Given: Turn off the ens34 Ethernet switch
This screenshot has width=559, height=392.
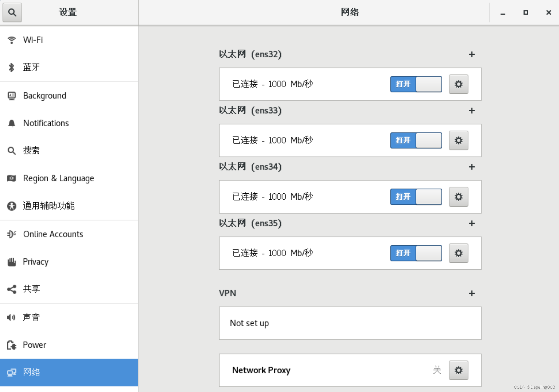Looking at the screenshot, I should click(416, 197).
